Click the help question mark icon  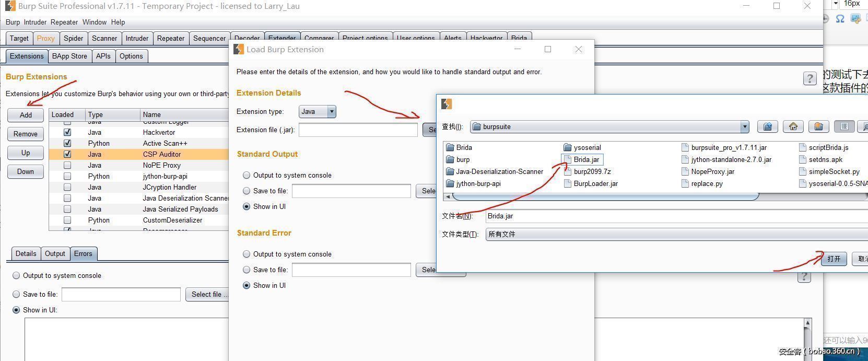click(810, 79)
